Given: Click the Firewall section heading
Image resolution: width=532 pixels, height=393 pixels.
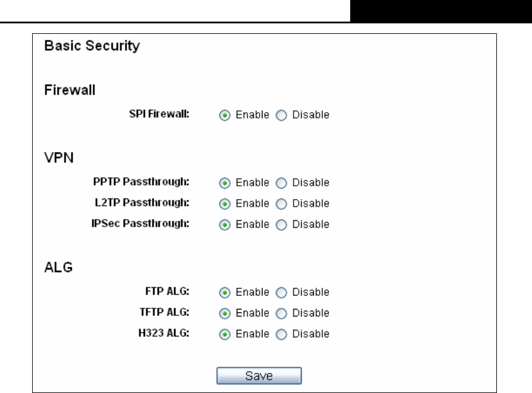Looking at the screenshot, I should pyautogui.click(x=70, y=90).
